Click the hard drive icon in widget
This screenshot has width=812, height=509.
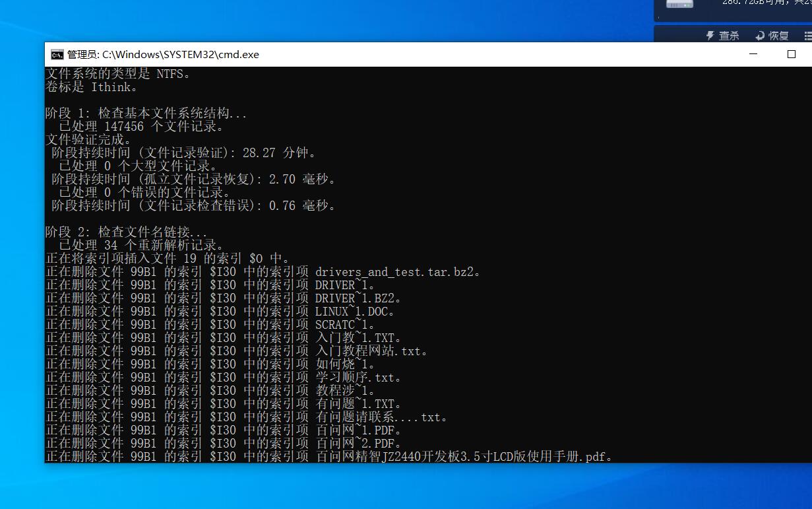[679, 4]
